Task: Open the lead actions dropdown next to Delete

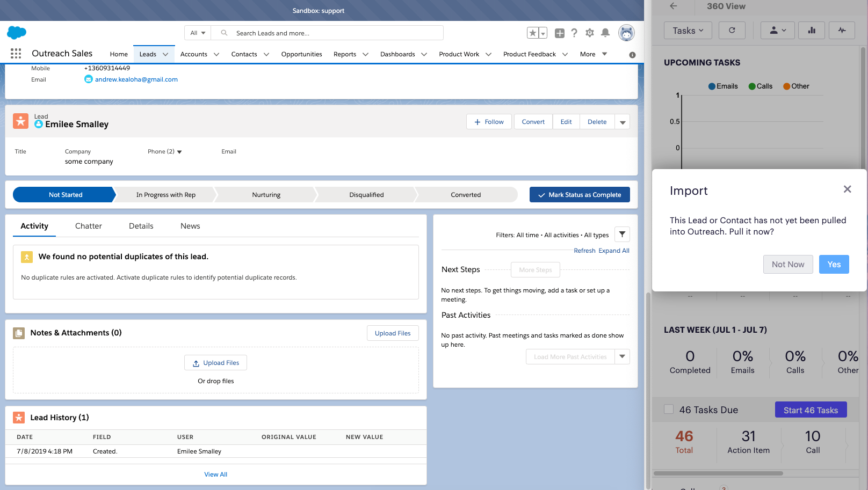Action: click(623, 122)
